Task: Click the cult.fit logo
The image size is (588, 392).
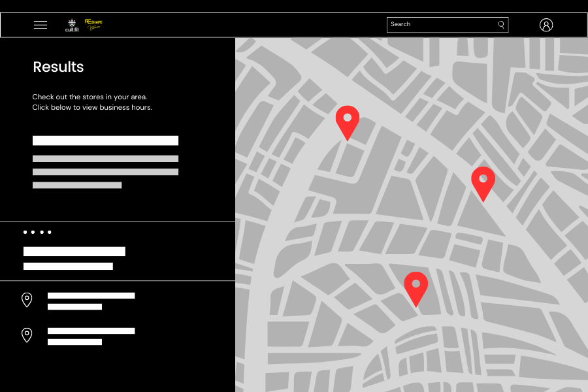Action: (x=72, y=25)
